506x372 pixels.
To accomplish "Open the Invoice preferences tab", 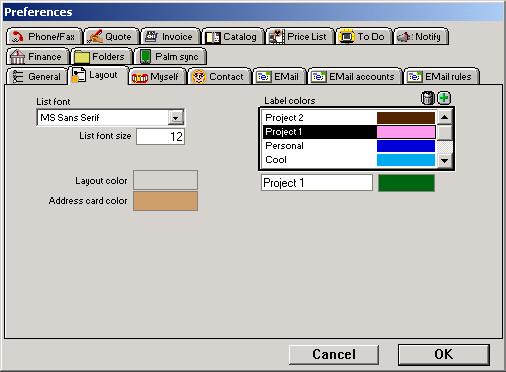I will click(x=171, y=36).
